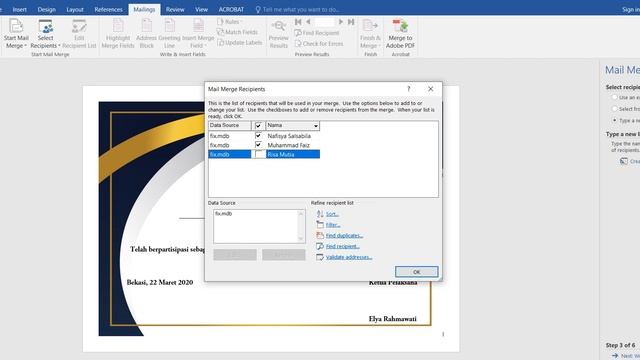Toggle Preview Results
The image size is (640, 360).
point(278,34)
